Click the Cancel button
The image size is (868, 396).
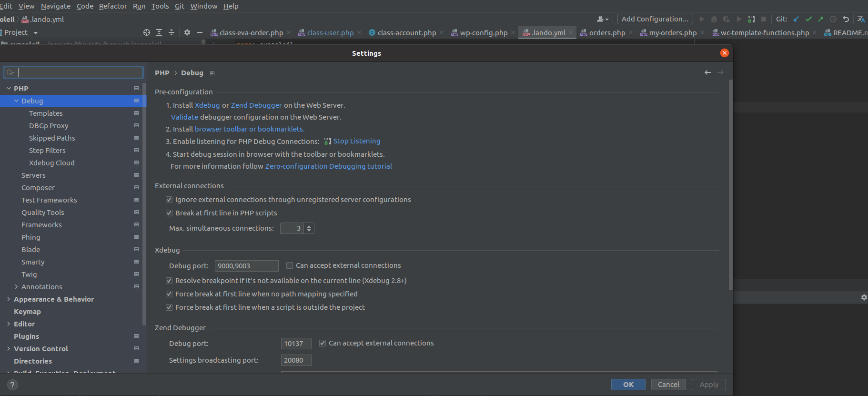tap(668, 385)
